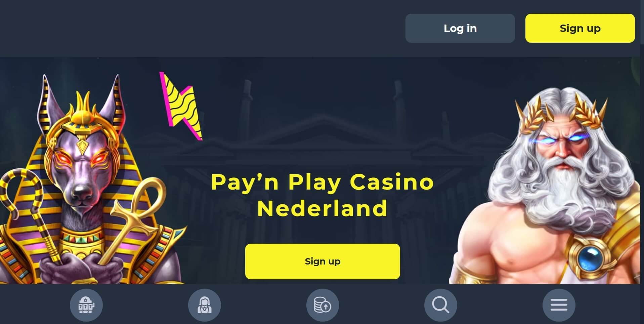Image resolution: width=644 pixels, height=324 pixels.
Task: Click the yellow lightning bolt logo
Action: (x=181, y=106)
